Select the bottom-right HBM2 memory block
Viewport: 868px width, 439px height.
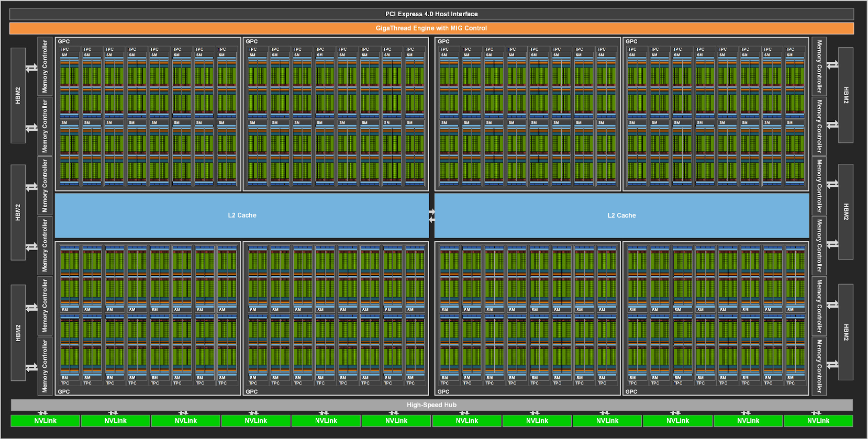pyautogui.click(x=845, y=332)
